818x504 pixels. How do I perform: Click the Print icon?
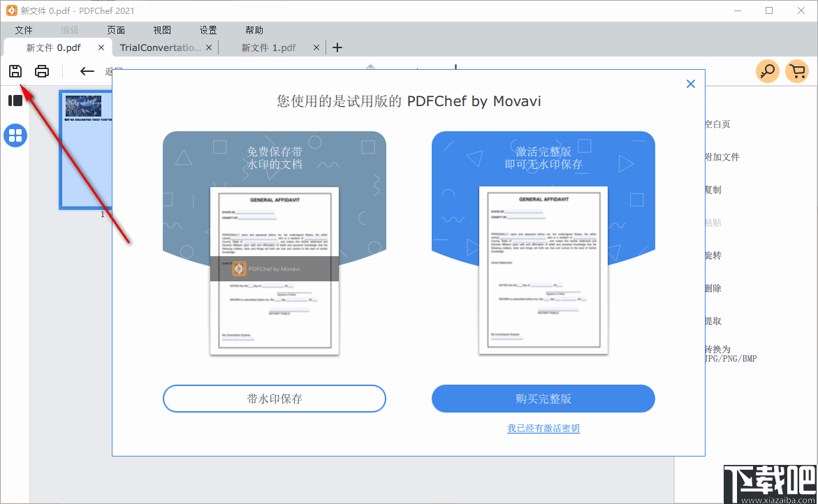click(41, 71)
